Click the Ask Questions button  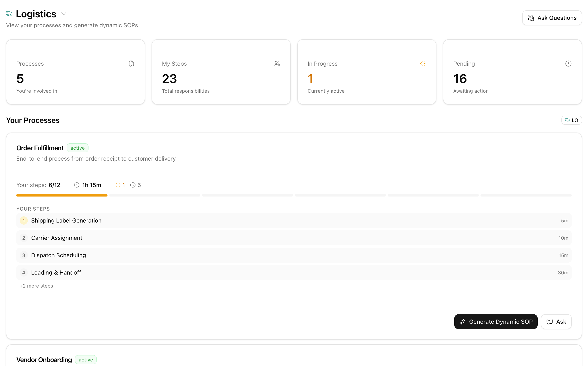coord(552,18)
